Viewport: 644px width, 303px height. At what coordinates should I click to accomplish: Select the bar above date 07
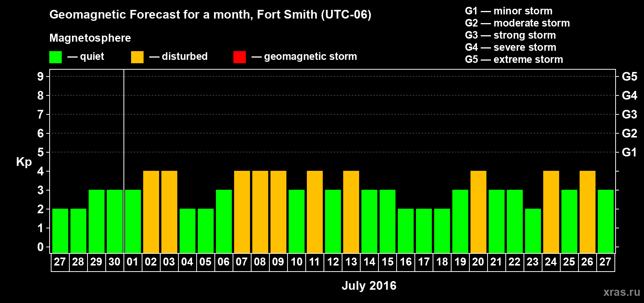point(242,212)
